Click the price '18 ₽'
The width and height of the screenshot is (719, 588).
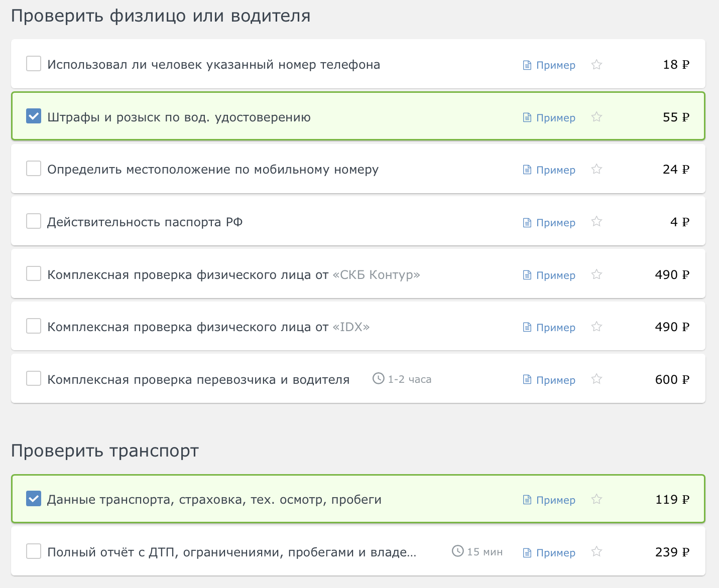pyautogui.click(x=676, y=64)
